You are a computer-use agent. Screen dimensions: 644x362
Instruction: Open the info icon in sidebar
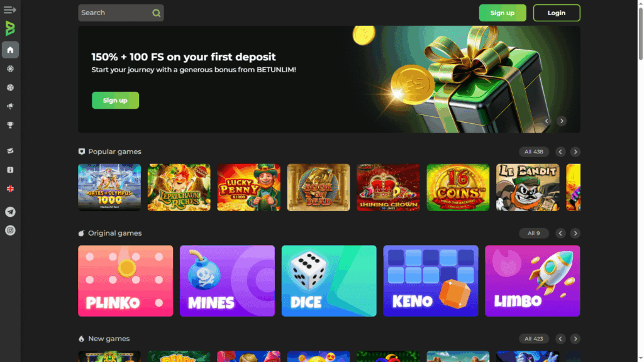click(10, 170)
